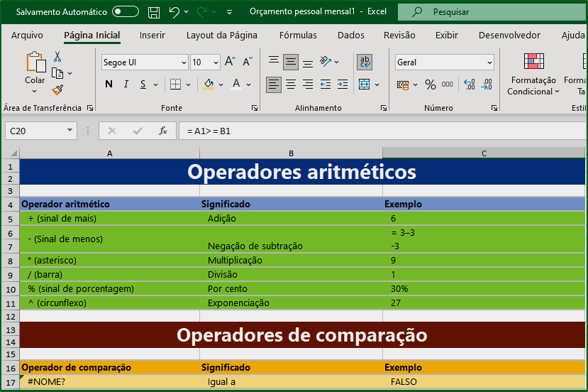Toggle Italic formatting (I button)
This screenshot has height=392, width=588.
(126, 84)
